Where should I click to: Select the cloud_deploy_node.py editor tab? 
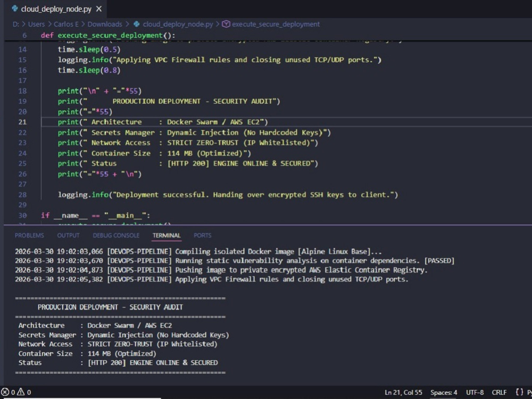(x=56, y=9)
